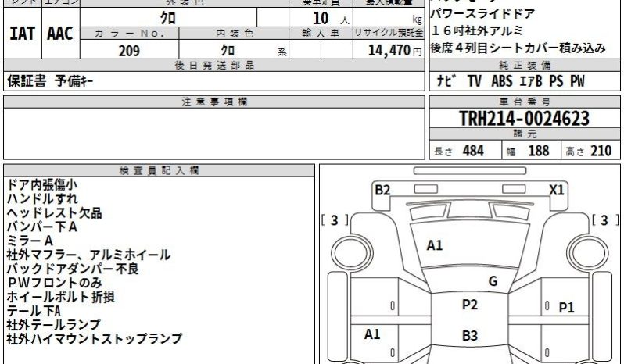The image size is (624, 364).
Task: Select the G mark on windshield
Action: tap(493, 281)
